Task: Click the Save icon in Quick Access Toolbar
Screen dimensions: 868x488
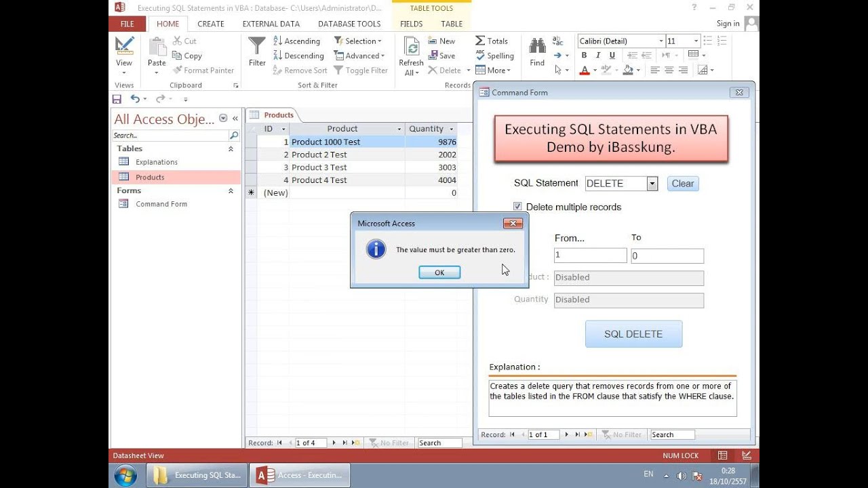Action: coord(117,99)
